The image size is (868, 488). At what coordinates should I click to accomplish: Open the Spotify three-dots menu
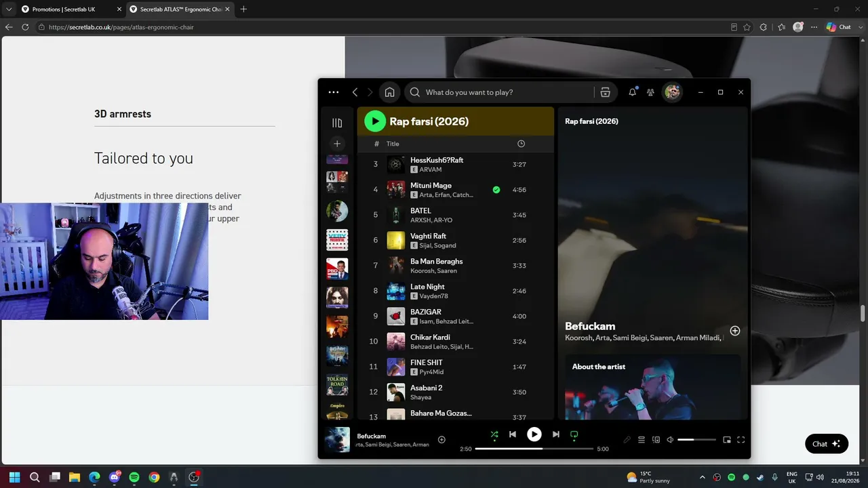[x=334, y=92]
